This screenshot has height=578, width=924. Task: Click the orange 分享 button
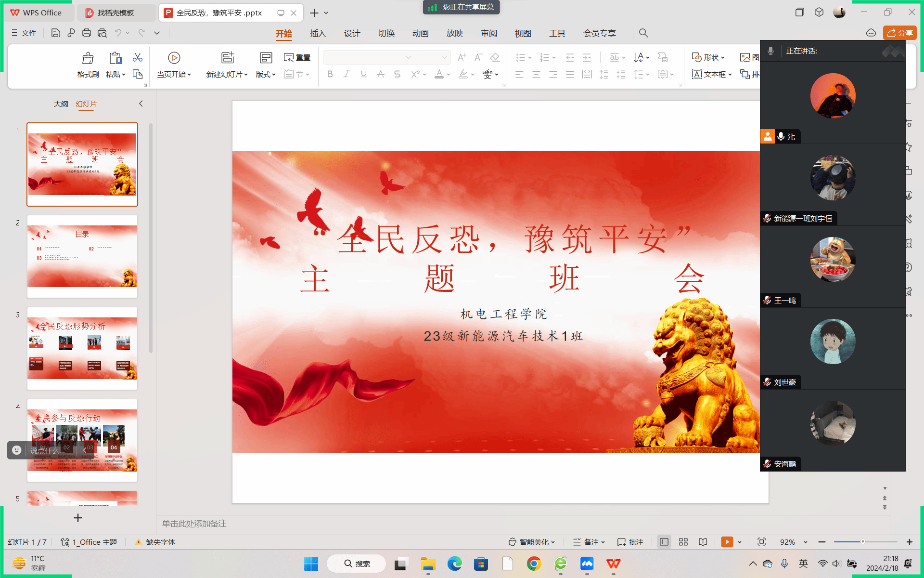tap(899, 33)
